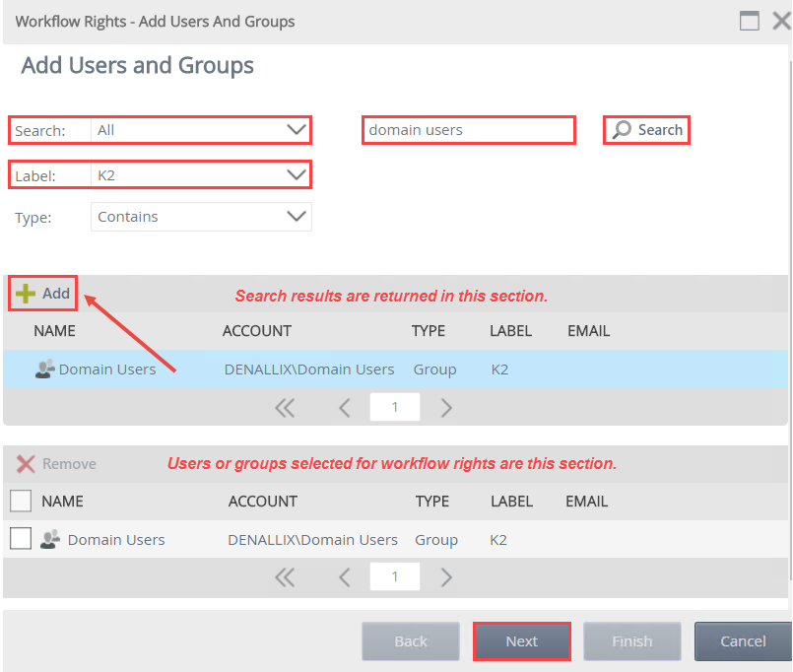
Task: Click into the domain users search text field
Action: [468, 129]
